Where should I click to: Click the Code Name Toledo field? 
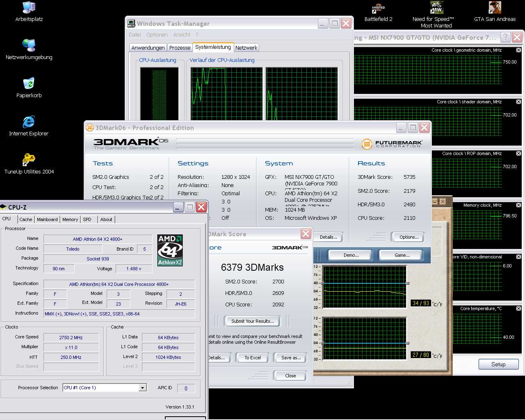[73, 249]
